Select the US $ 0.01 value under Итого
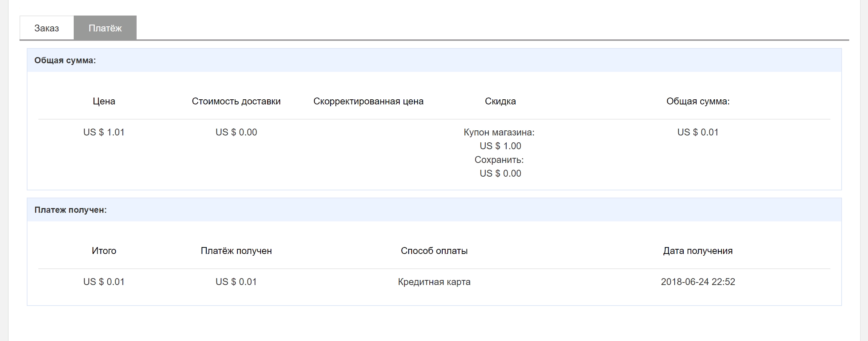Viewport: 868px width, 341px height. coord(104,282)
